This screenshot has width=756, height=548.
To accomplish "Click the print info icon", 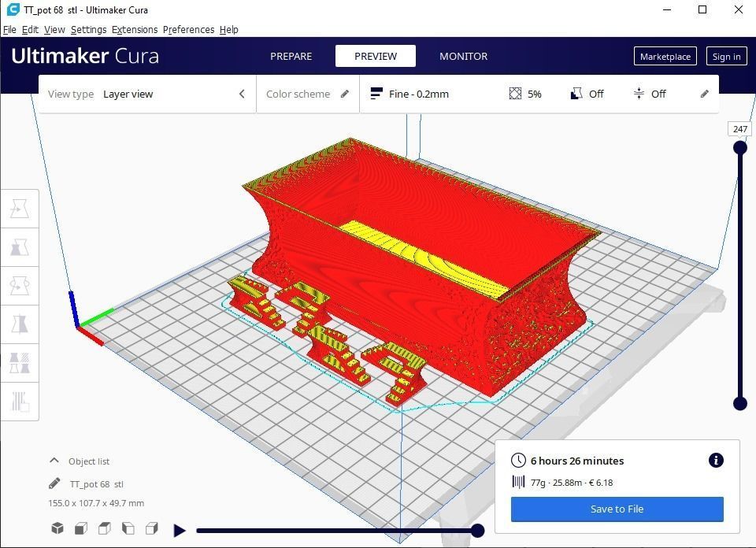I will point(716,461).
